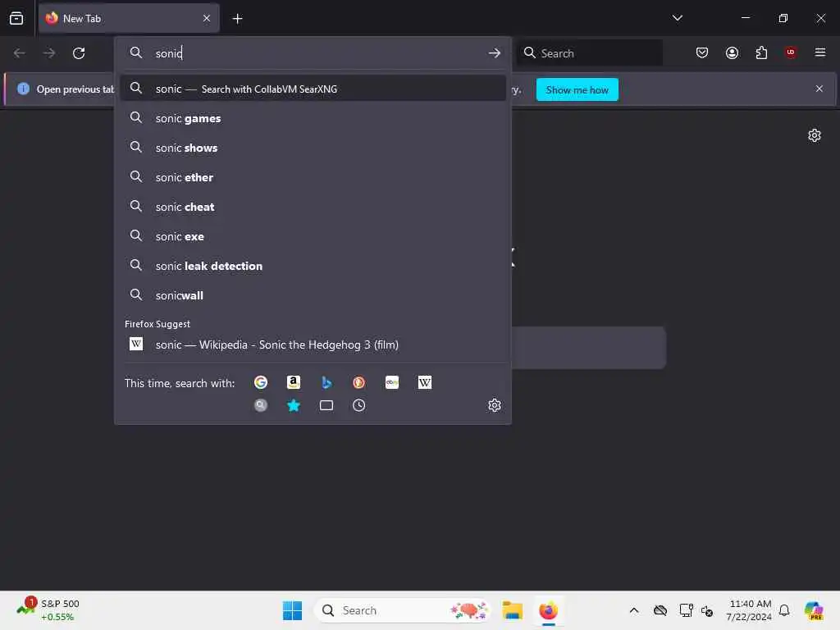Click the toolbar Search box

pos(589,53)
